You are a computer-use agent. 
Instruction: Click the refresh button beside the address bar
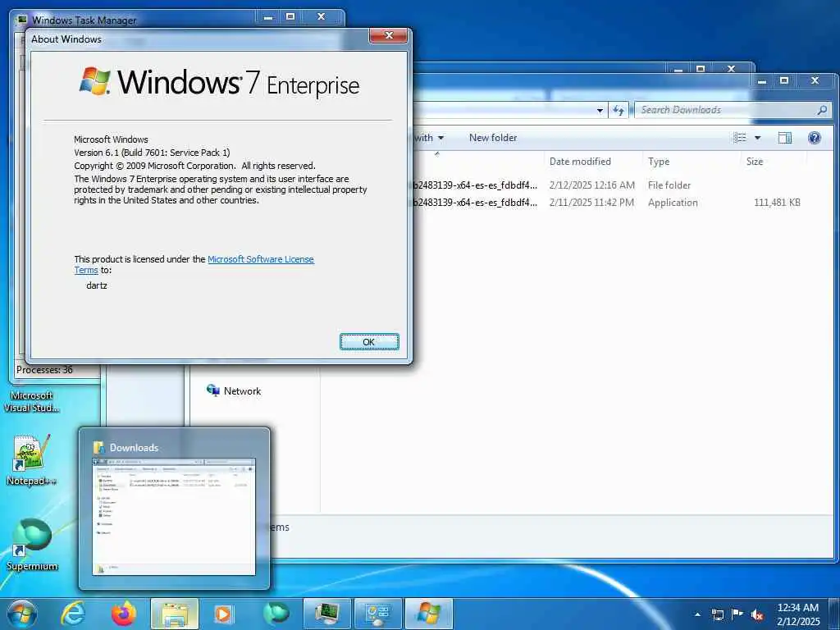(619, 111)
